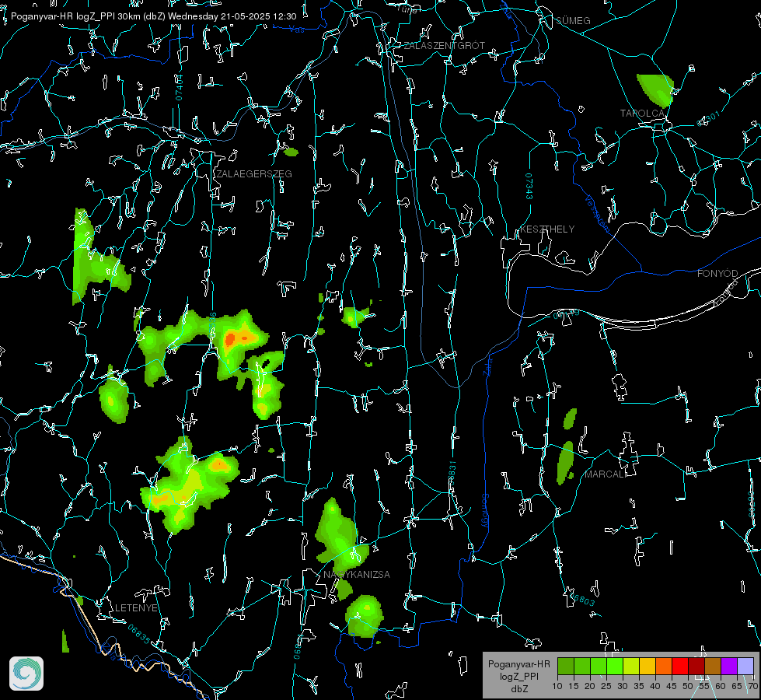
Task: Select the NAGYKANIZSA city label
Action: pyautogui.click(x=357, y=574)
